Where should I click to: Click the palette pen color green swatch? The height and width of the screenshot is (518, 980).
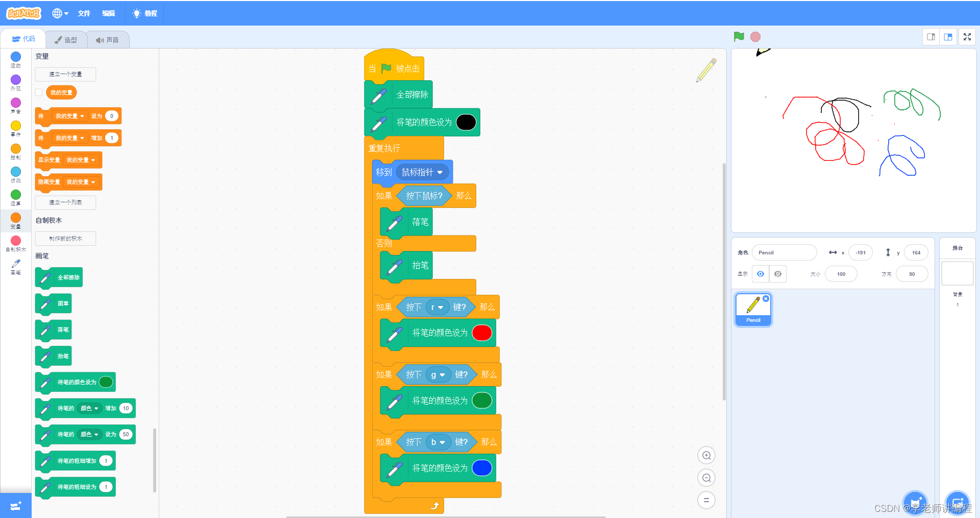106,382
